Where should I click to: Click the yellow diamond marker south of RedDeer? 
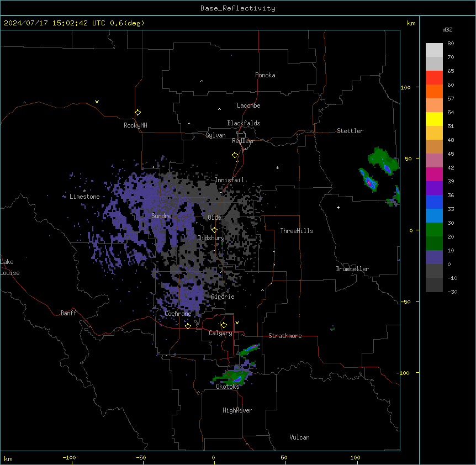click(235, 155)
